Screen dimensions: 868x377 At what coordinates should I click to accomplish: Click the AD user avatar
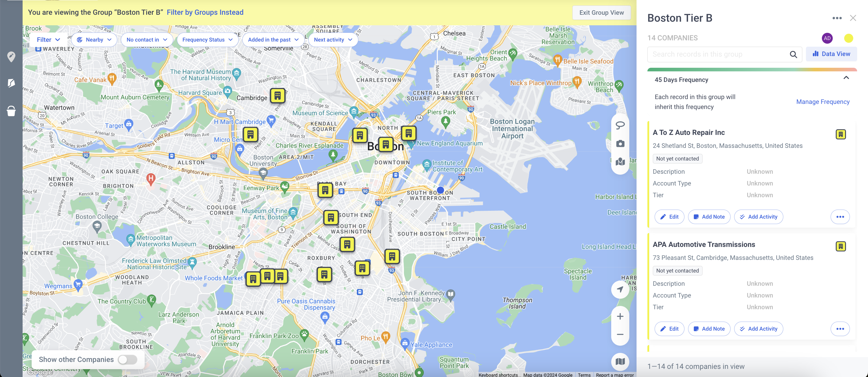point(827,38)
